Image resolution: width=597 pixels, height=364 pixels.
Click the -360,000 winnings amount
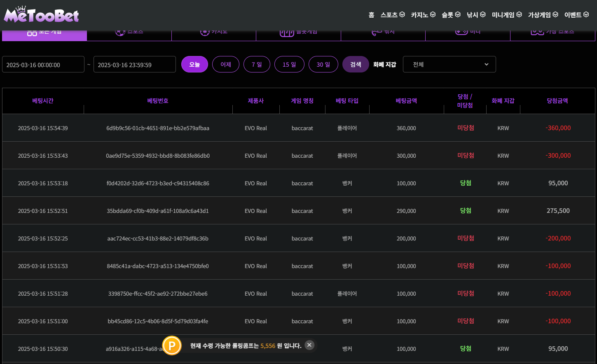(x=558, y=128)
